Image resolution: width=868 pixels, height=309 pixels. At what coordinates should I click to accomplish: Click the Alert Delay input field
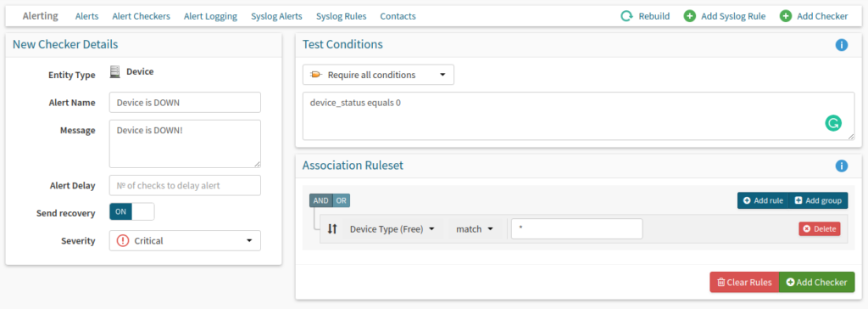coord(185,185)
